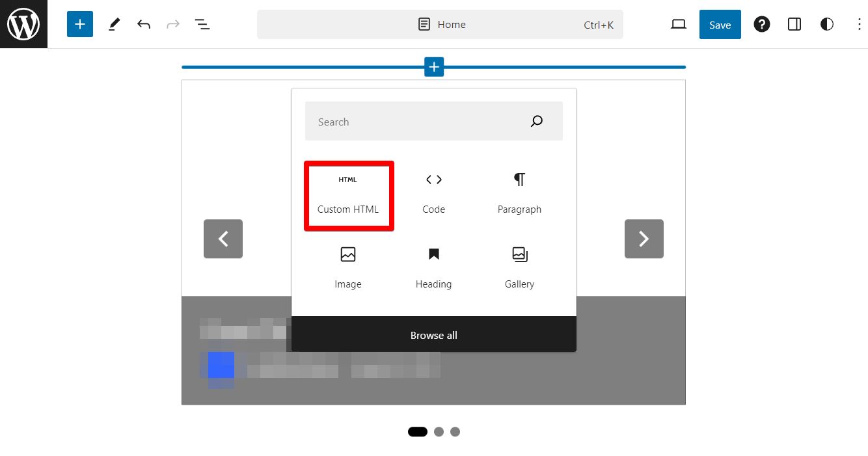Insert an Image block
Image resolution: width=868 pixels, height=456 pixels.
(x=348, y=268)
